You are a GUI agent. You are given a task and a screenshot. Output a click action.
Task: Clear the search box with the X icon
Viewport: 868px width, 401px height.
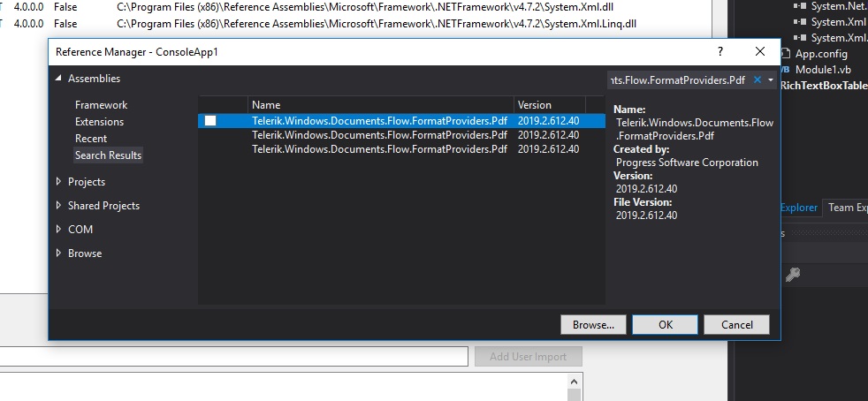[758, 80]
